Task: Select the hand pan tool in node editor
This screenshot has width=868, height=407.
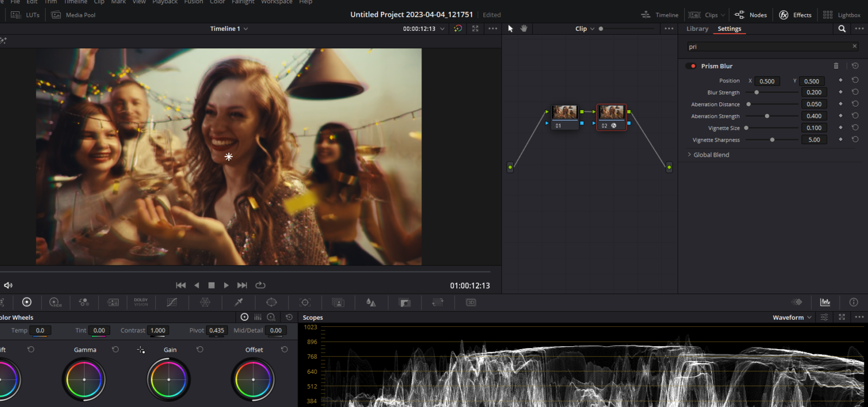Action: (x=524, y=28)
